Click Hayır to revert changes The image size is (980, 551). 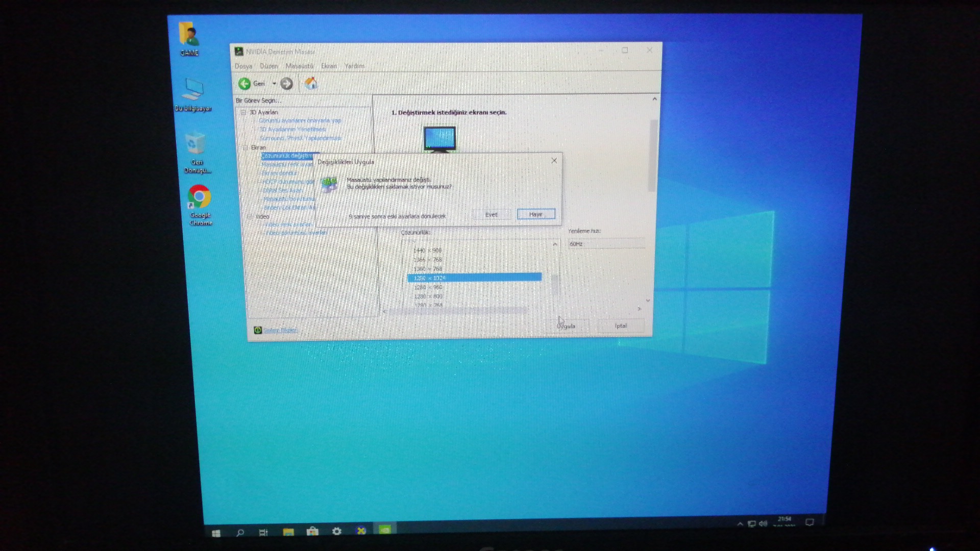tap(535, 214)
